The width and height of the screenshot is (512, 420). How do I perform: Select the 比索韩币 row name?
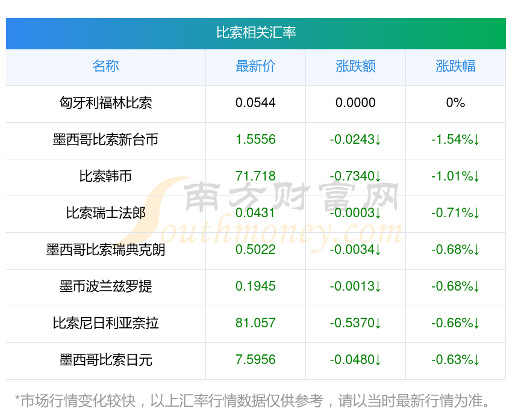coord(105,176)
